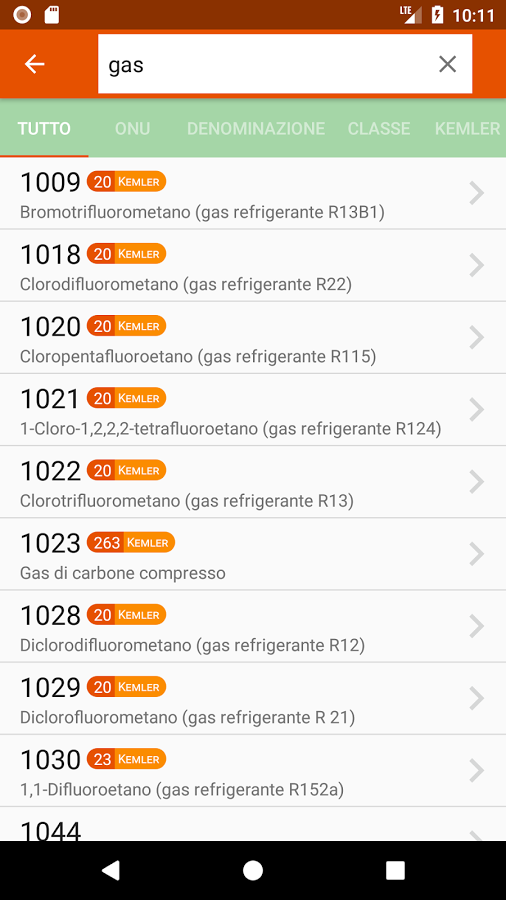506x900 pixels.
Task: Switch to the KEMLER tab
Action: pos(467,129)
